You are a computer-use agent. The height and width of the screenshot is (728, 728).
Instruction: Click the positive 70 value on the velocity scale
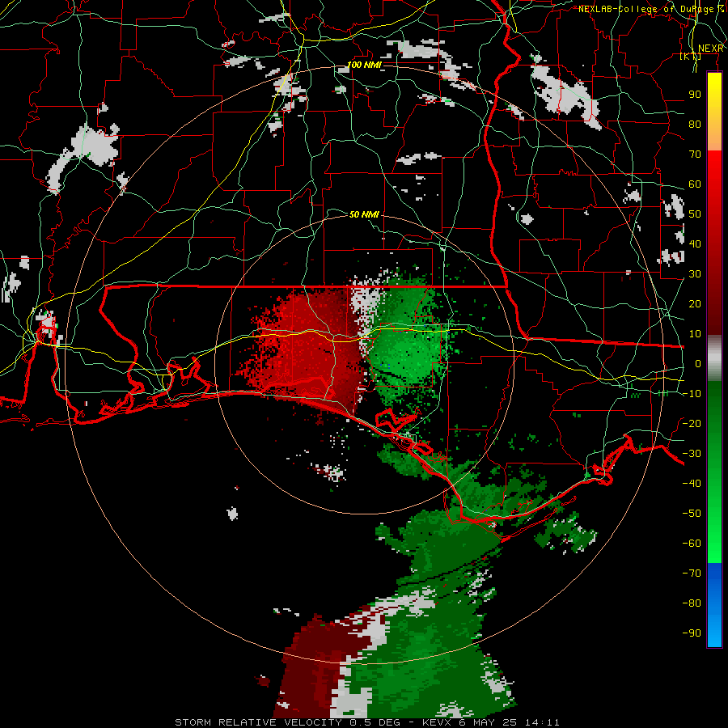coord(695,154)
